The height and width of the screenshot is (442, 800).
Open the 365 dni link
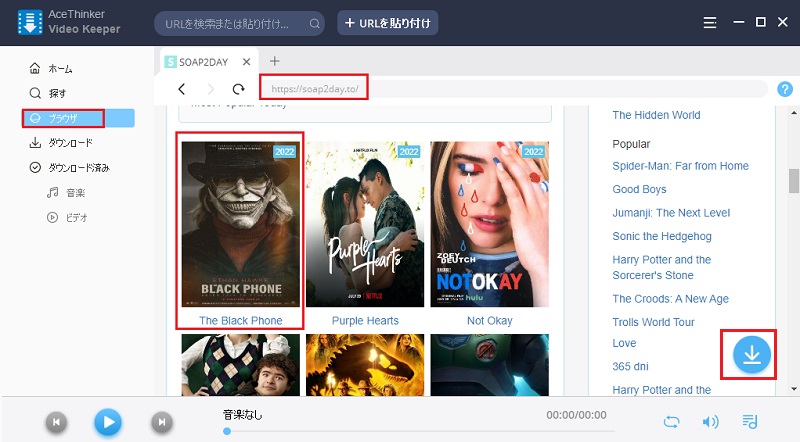tap(630, 366)
